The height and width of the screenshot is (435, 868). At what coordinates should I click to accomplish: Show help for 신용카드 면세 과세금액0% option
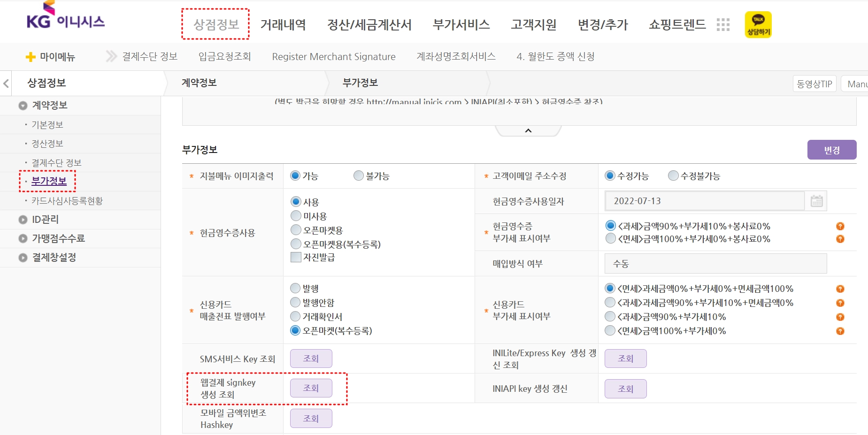pos(840,289)
